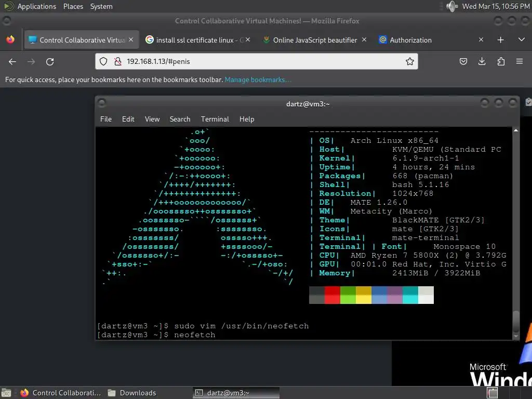Screen dimensions: 532x399
Task: Click the purple color block in neofetch
Action: tap(395, 295)
